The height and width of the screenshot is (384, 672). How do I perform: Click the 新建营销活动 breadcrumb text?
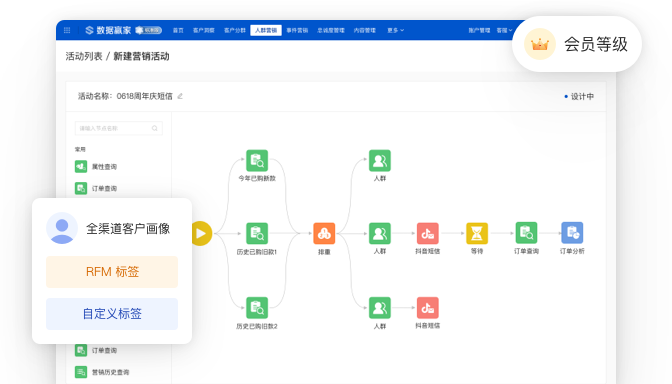tap(141, 56)
